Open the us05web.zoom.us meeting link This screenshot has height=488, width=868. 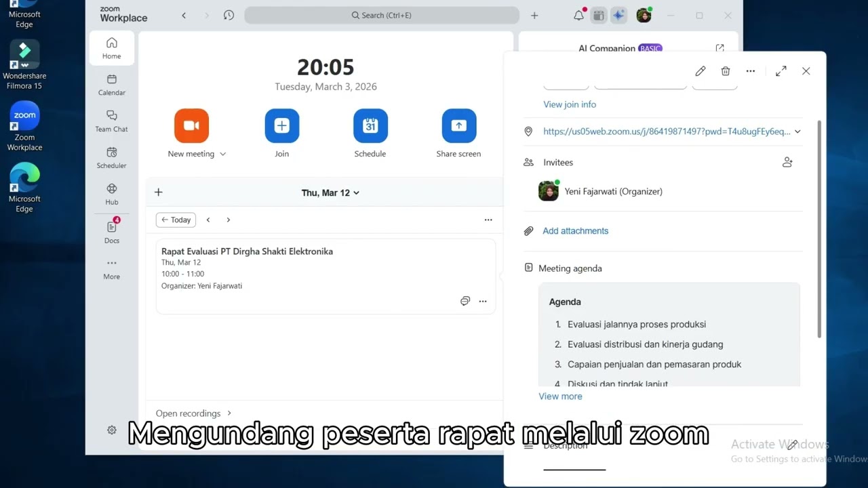coord(667,131)
